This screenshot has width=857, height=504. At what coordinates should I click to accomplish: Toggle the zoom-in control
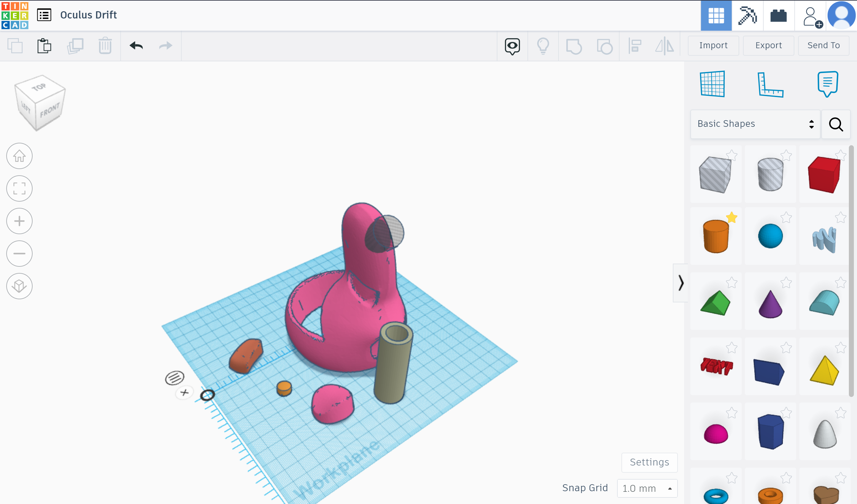(x=20, y=220)
